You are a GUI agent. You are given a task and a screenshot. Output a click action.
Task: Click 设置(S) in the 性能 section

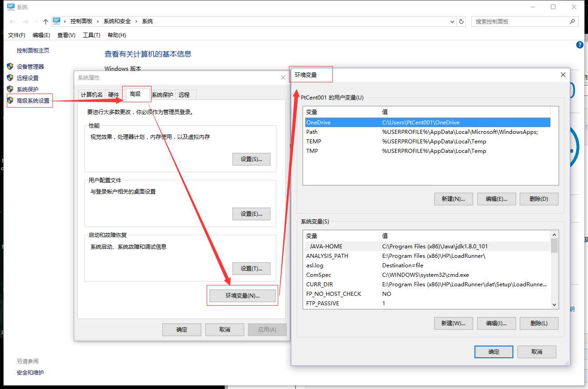click(251, 159)
